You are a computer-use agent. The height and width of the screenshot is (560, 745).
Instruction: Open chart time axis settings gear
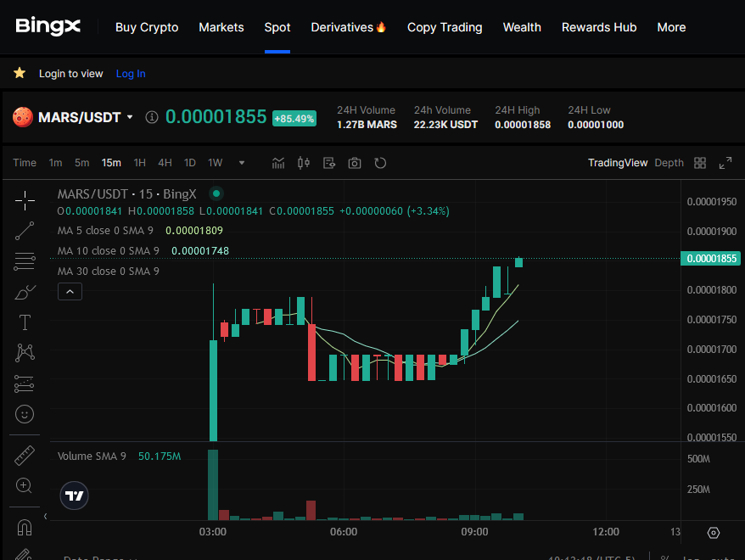click(x=714, y=533)
